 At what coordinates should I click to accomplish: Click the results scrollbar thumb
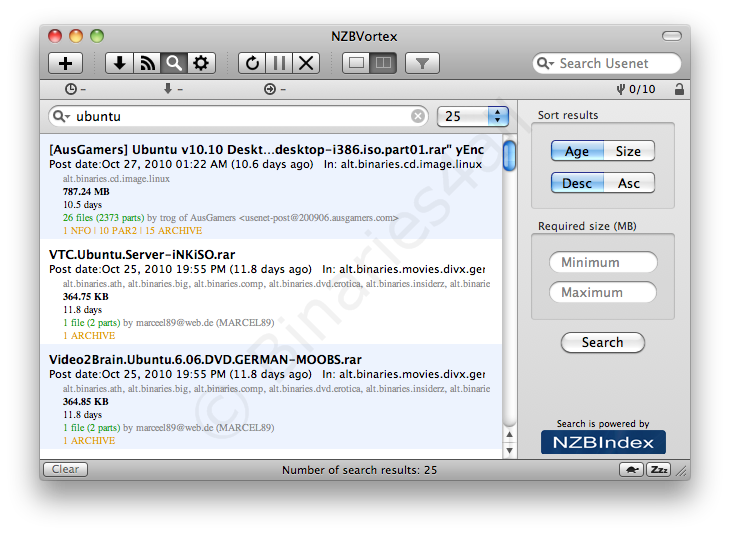[x=509, y=156]
